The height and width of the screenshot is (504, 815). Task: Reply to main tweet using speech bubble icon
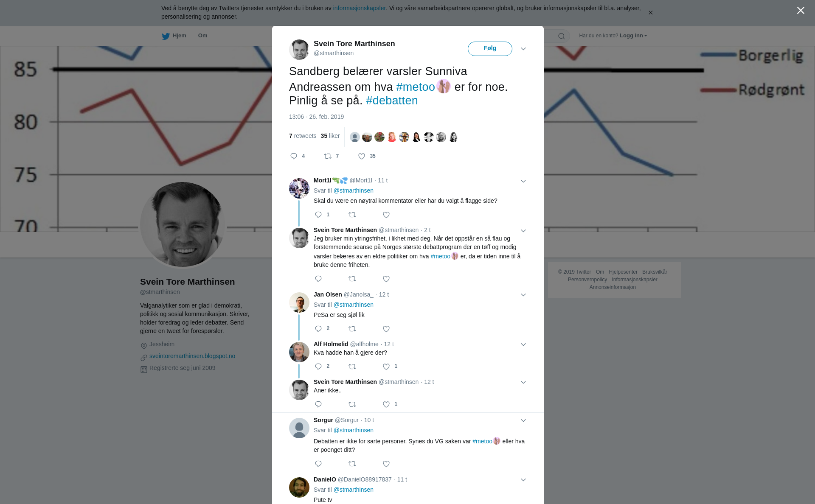tap(294, 157)
